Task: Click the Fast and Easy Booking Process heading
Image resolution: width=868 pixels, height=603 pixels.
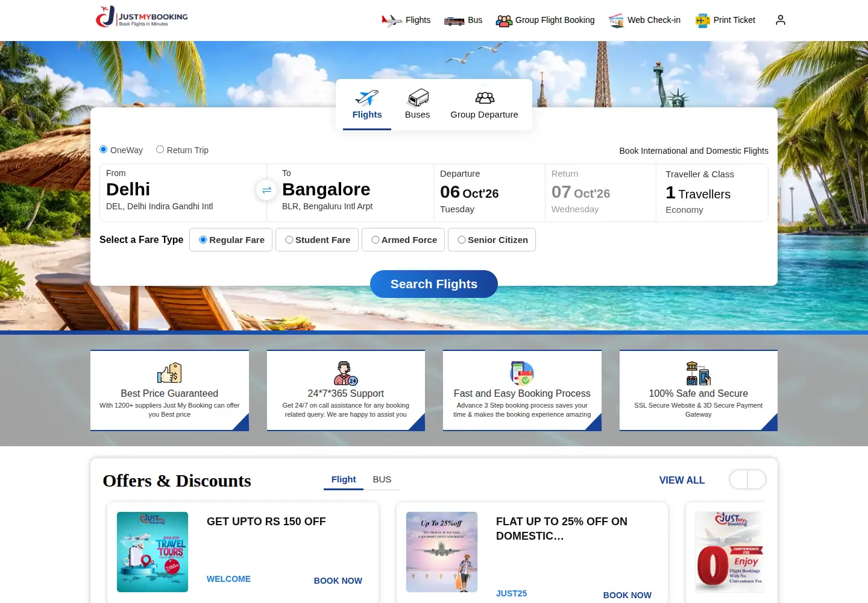Action: point(522,393)
